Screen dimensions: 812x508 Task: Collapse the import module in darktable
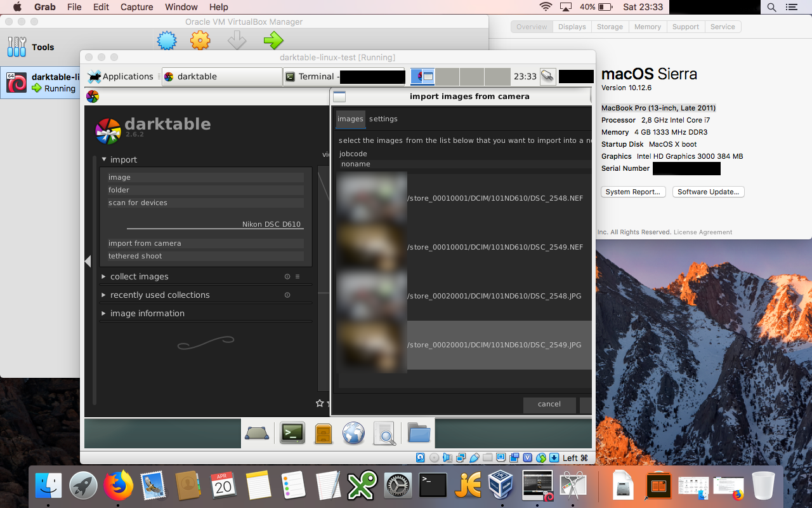[104, 159]
